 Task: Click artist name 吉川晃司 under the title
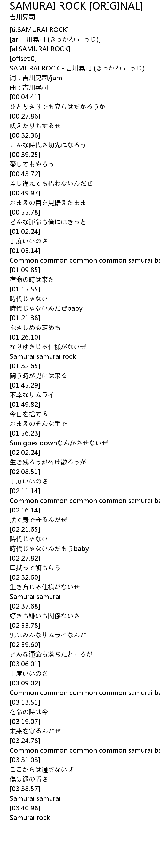(23, 17)
